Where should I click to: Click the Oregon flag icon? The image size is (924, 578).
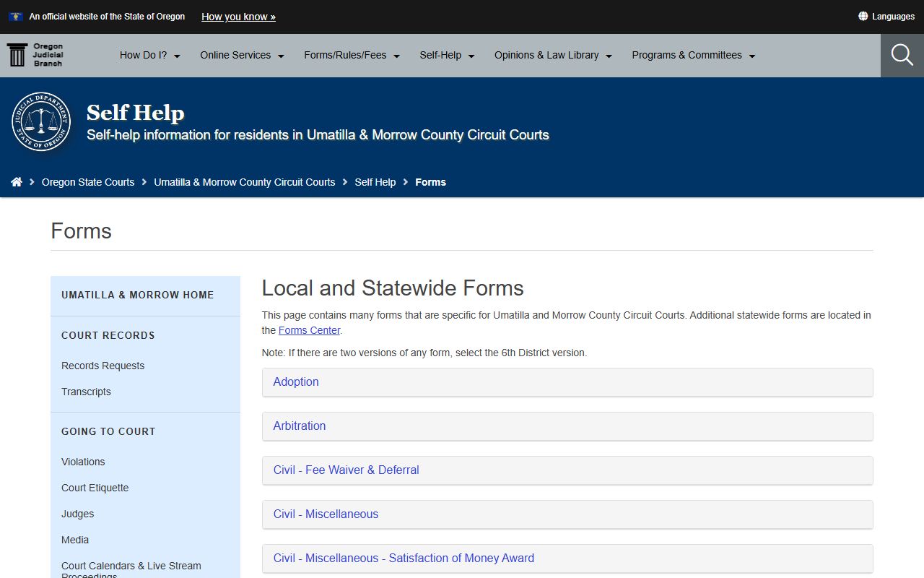tap(15, 16)
